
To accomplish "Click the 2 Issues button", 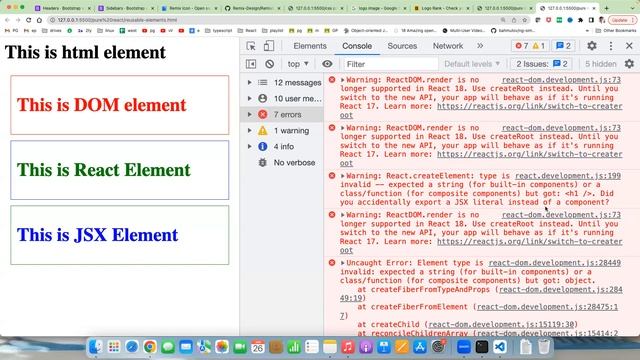I will tap(542, 64).
